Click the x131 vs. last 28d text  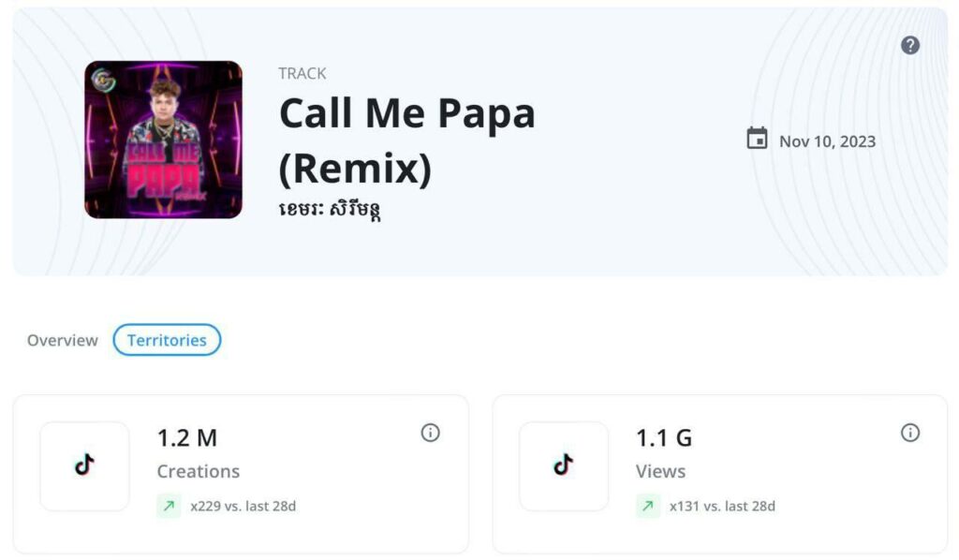click(722, 507)
